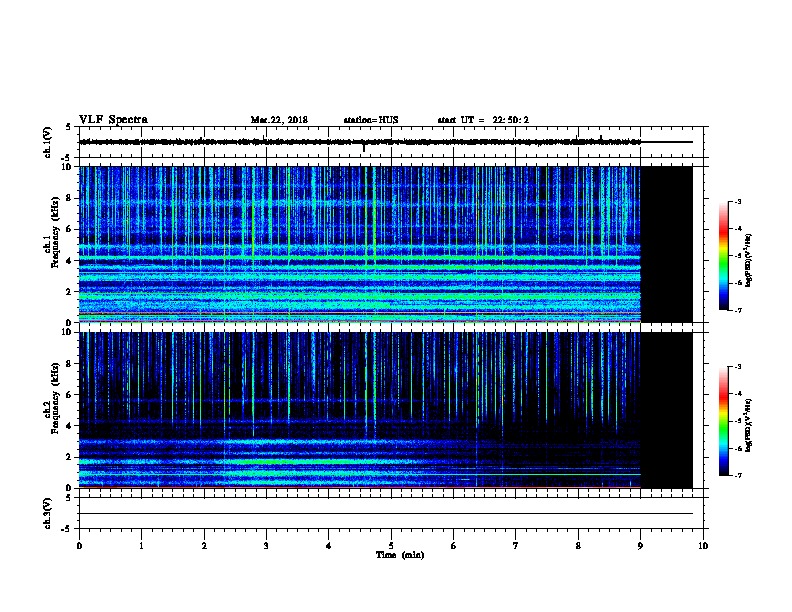
Task: Click the '-7' label on ch.2 color bar
Action: (737, 476)
